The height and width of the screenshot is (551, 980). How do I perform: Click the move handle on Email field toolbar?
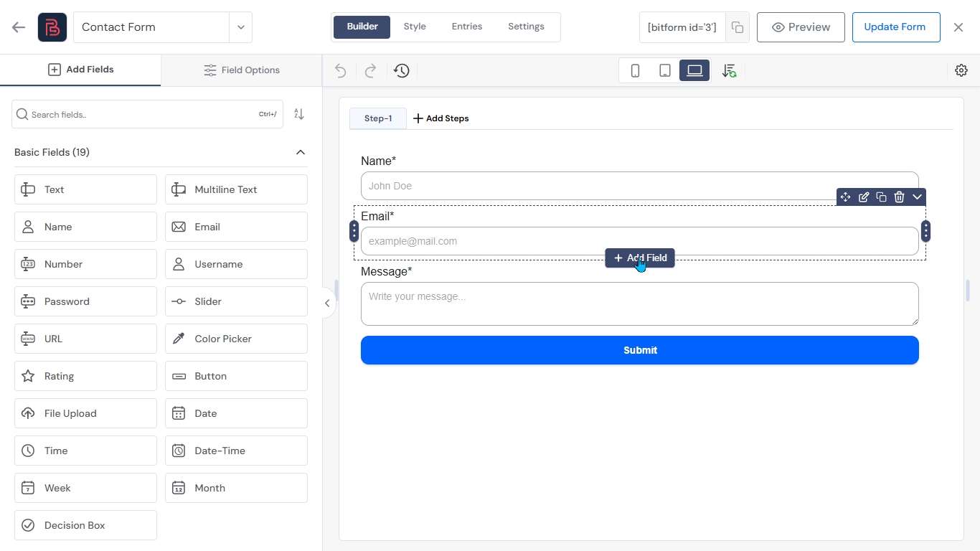pos(846,197)
